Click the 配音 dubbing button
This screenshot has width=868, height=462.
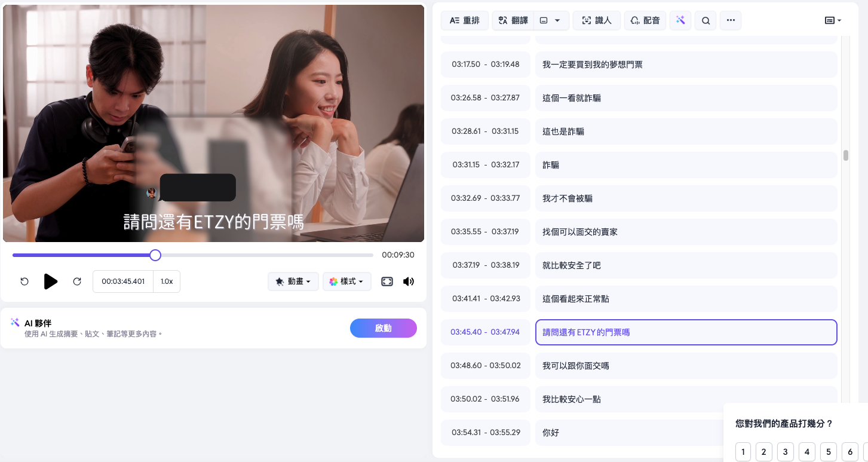click(645, 21)
